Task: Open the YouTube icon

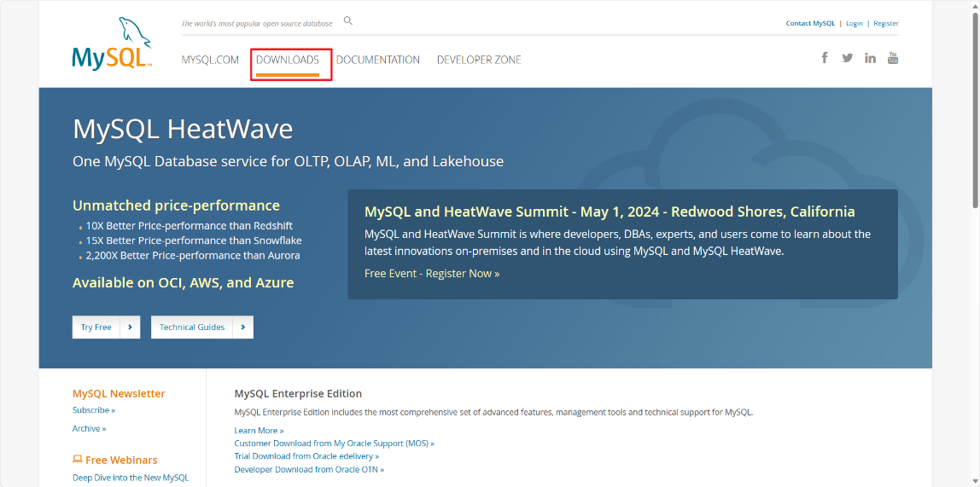Action: tap(893, 58)
